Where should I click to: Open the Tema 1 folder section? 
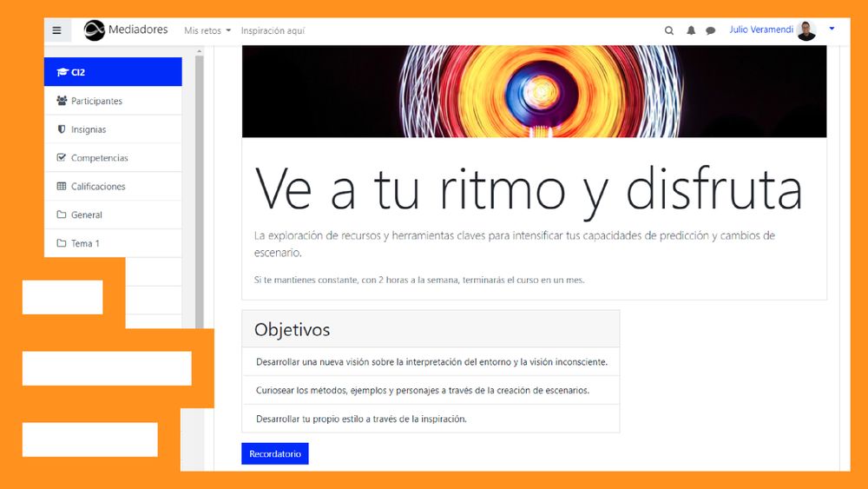click(85, 243)
